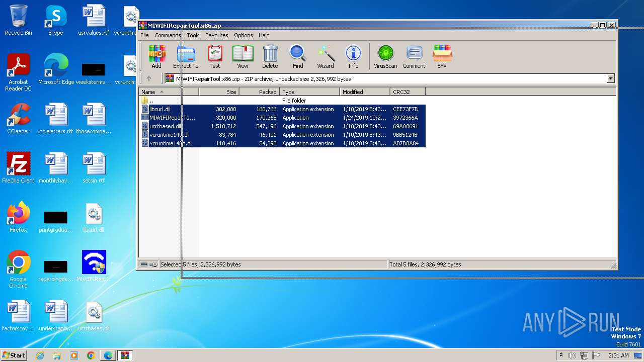The height and width of the screenshot is (362, 644).
Task: Open thosecompa document on desktop
Action: coord(94,119)
